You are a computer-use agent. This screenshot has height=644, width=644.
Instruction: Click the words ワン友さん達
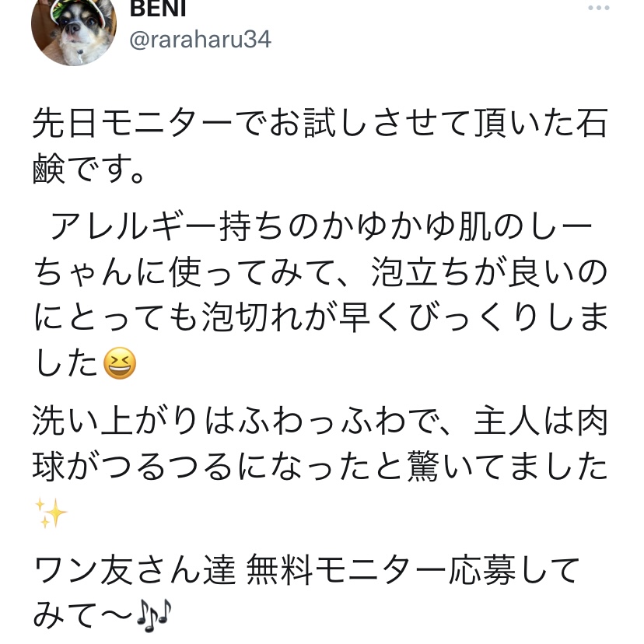[x=135, y=569]
